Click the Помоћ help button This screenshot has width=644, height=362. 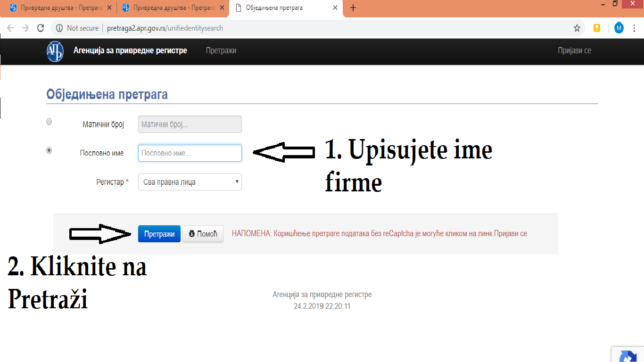[203, 234]
